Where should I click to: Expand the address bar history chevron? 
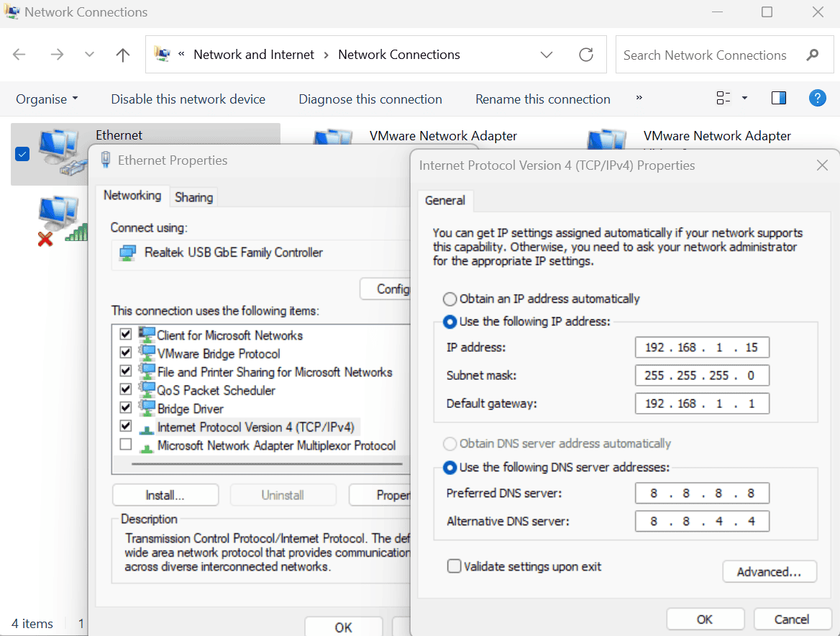[x=547, y=55]
